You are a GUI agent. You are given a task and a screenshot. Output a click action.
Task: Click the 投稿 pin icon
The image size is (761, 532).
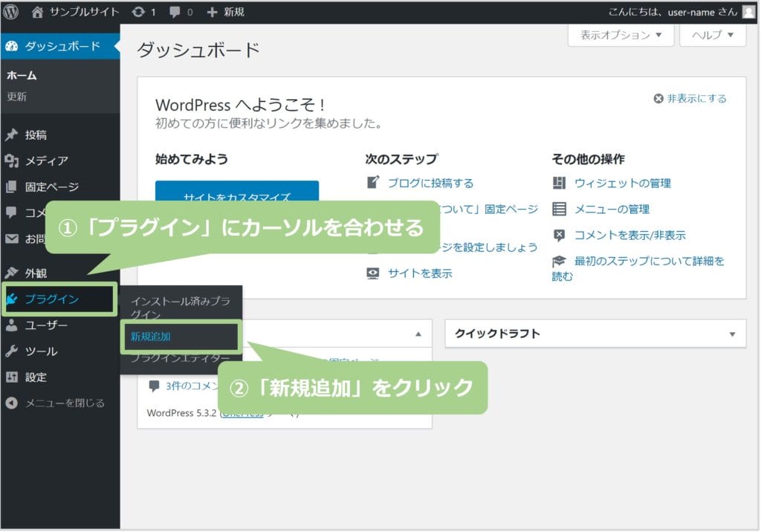[x=12, y=134]
